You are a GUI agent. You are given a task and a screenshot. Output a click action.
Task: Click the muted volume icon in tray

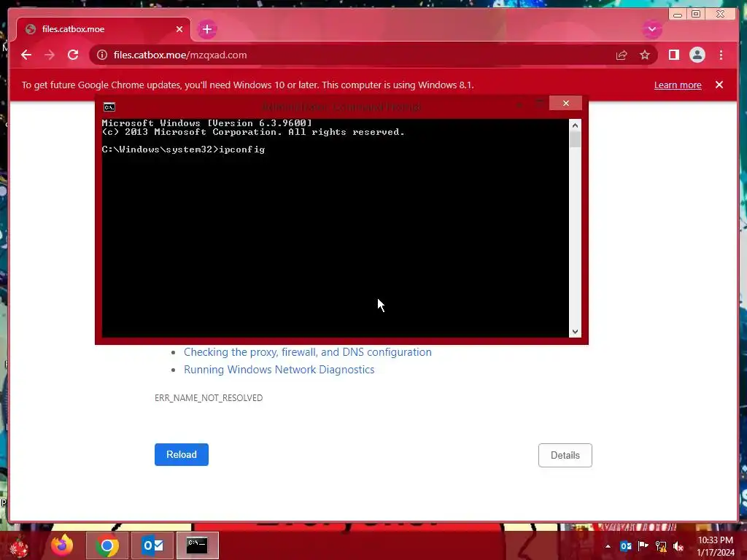point(678,546)
